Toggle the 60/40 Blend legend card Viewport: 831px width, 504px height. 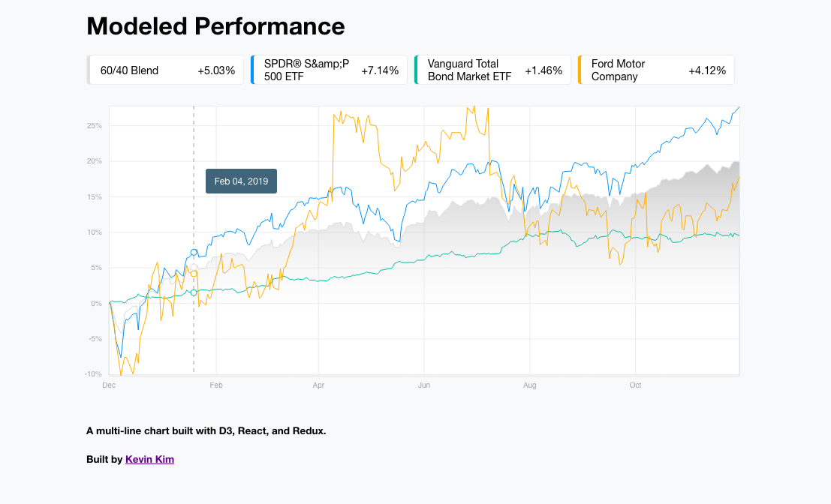(166, 70)
